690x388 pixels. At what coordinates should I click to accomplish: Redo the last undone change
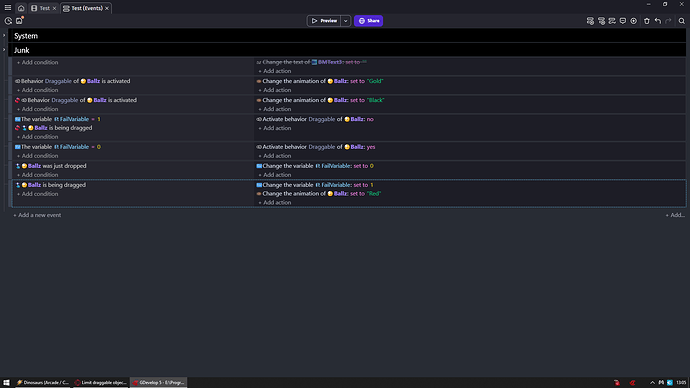pyautogui.click(x=668, y=21)
